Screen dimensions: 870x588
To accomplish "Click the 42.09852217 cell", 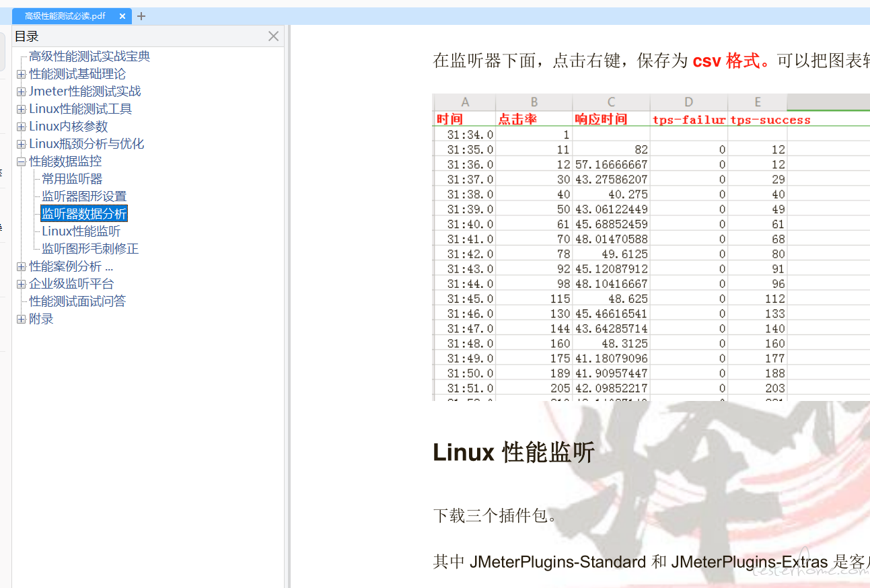I will [x=611, y=388].
